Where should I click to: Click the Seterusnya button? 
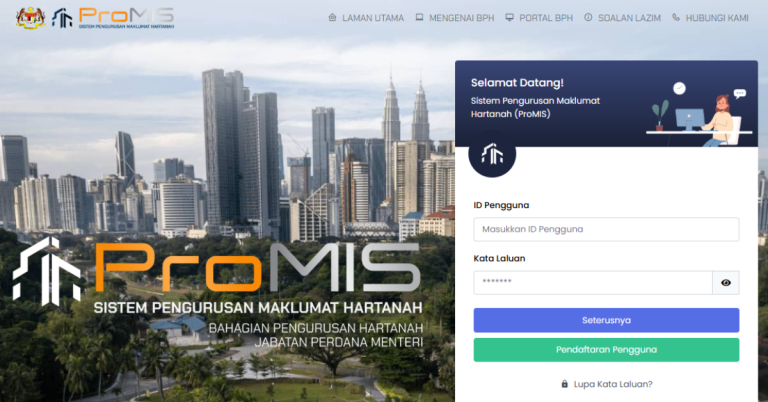(606, 320)
